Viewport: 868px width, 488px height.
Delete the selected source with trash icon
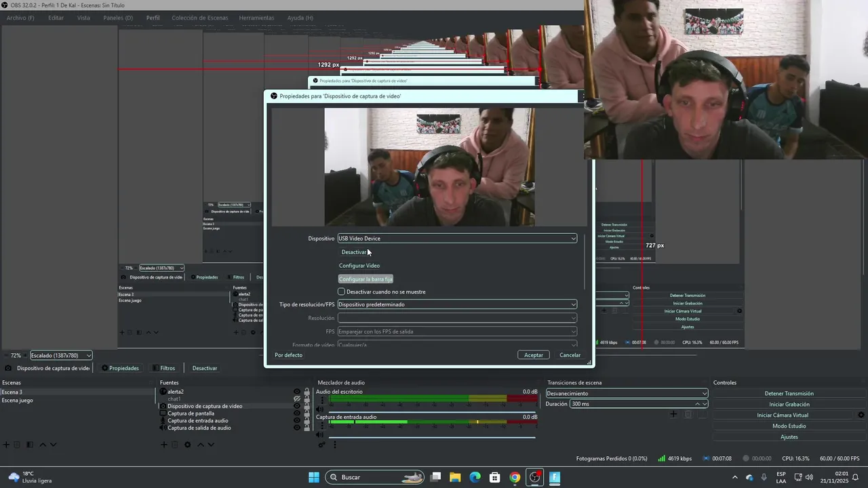coord(175,445)
